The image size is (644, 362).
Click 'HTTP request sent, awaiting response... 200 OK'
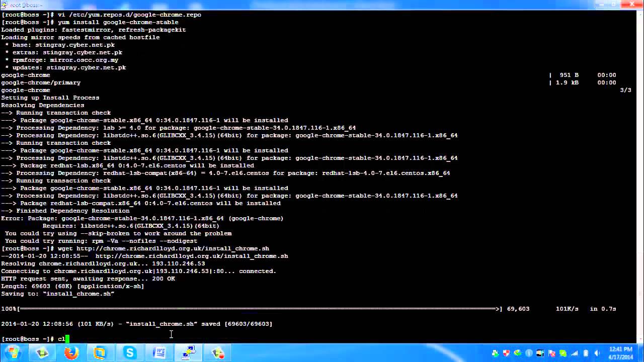(88, 279)
